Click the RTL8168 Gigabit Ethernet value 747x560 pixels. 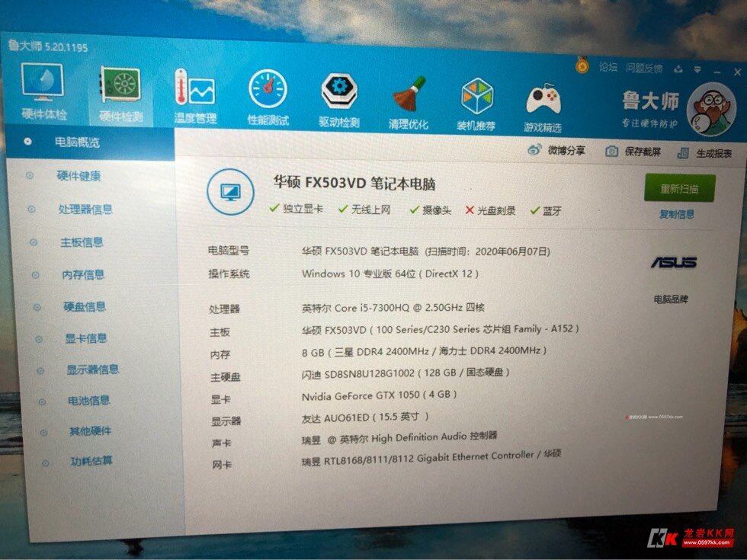tap(431, 458)
